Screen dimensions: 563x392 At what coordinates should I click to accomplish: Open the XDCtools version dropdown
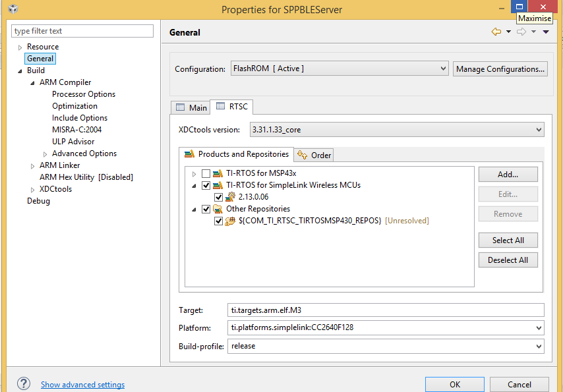397,130
